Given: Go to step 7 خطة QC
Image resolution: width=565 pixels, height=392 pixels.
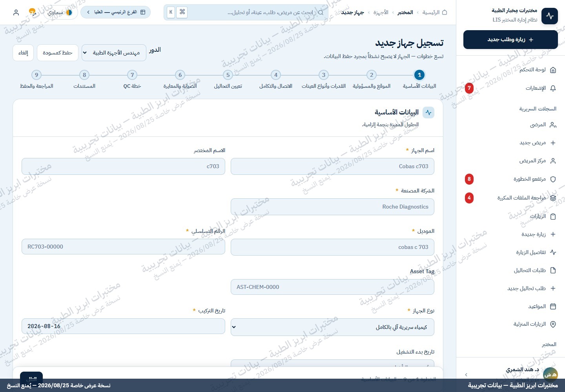Looking at the screenshot, I should (132, 79).
